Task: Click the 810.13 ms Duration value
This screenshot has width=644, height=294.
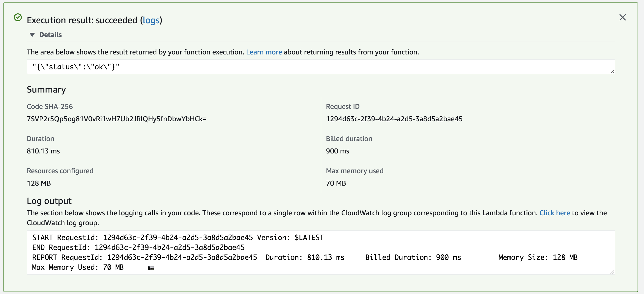Action: 43,151
